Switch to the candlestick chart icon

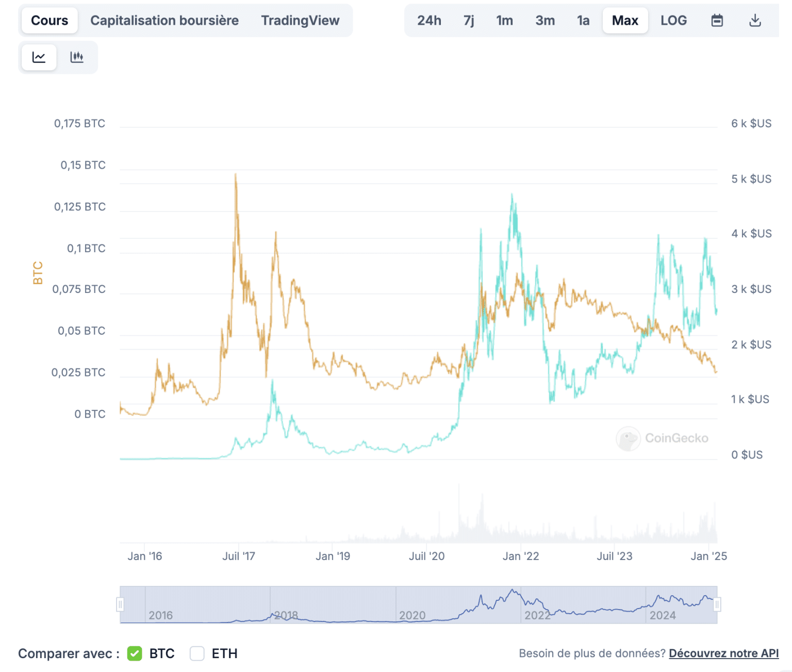(x=76, y=57)
